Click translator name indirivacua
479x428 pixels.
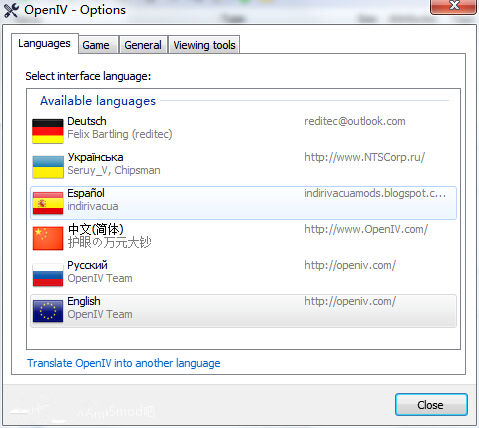click(93, 206)
